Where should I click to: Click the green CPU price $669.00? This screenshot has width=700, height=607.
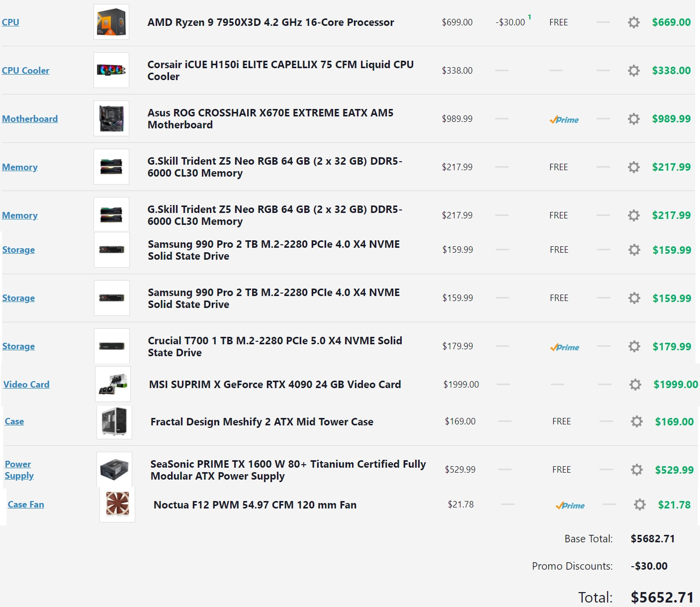click(671, 22)
